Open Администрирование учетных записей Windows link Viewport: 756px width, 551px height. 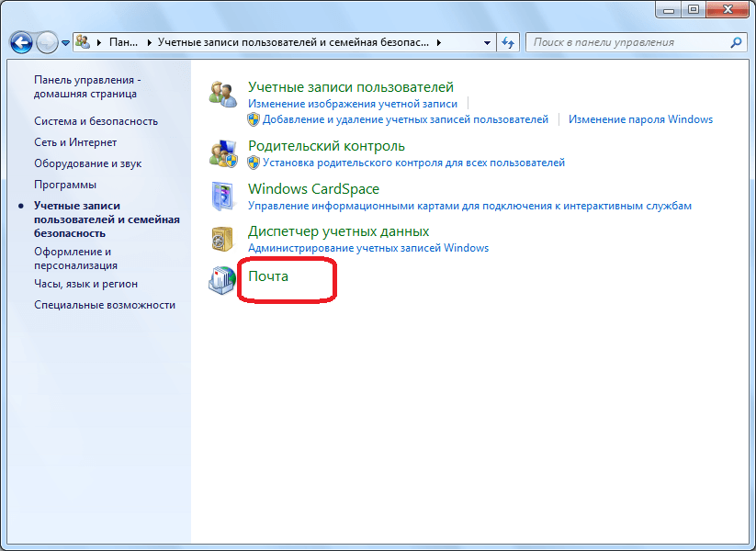pos(368,248)
